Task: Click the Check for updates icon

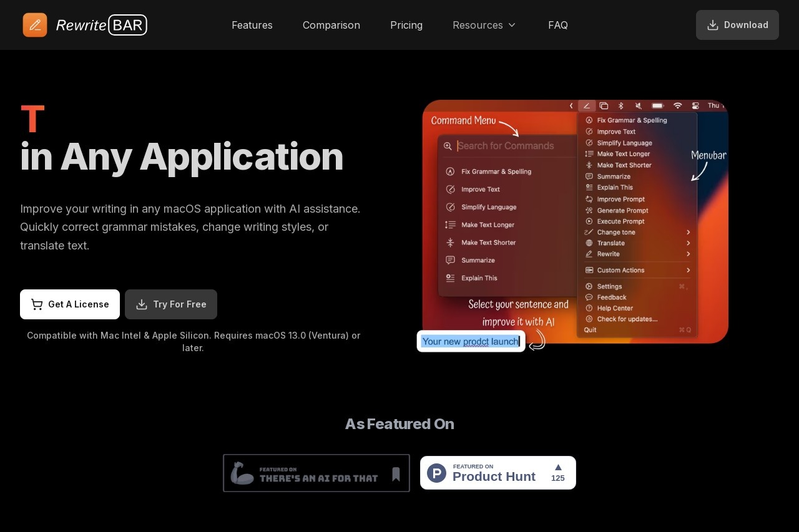Action: point(589,319)
